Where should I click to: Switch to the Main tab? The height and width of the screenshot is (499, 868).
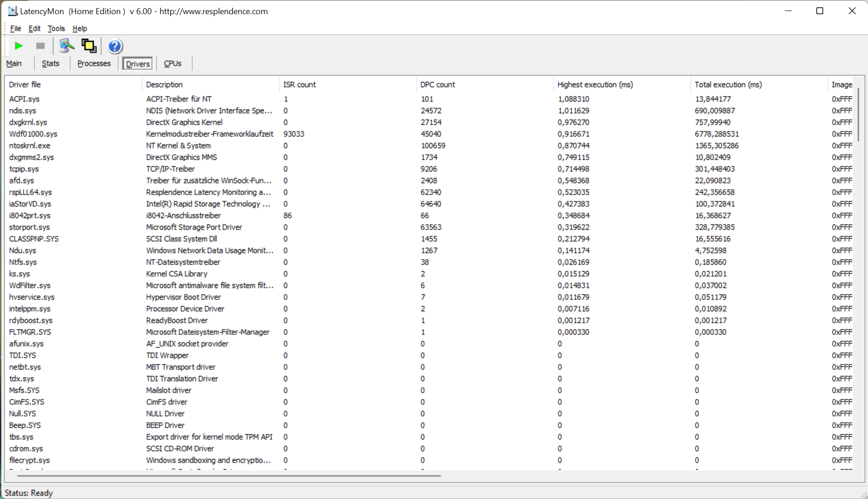click(14, 64)
